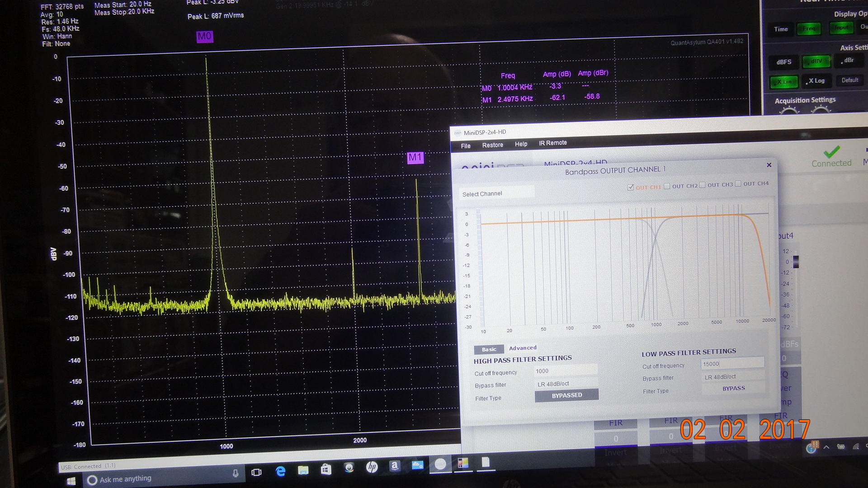Image resolution: width=868 pixels, height=488 pixels.
Task: Open the Windows Start menu
Action: pos(71,481)
